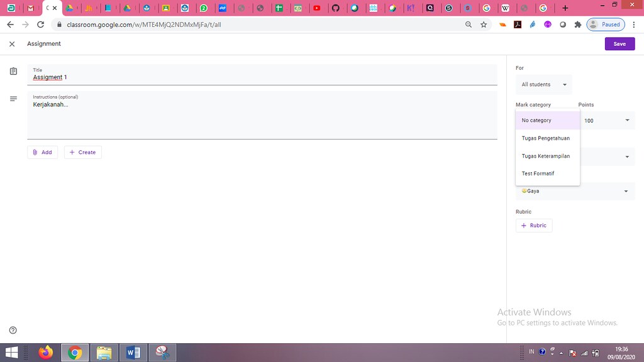The image size is (644, 362).
Task: Go back with the browser back arrow
Action: (10, 25)
